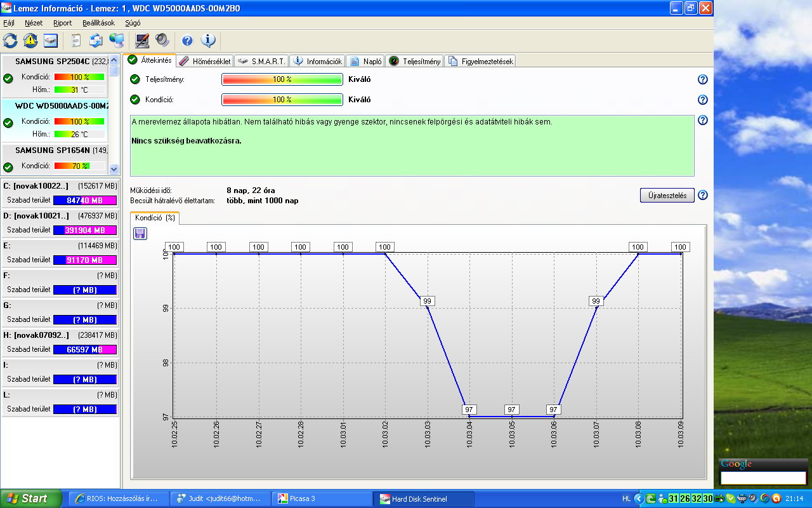Select the SAMSUNG SP1654N disk entry

click(x=55, y=159)
